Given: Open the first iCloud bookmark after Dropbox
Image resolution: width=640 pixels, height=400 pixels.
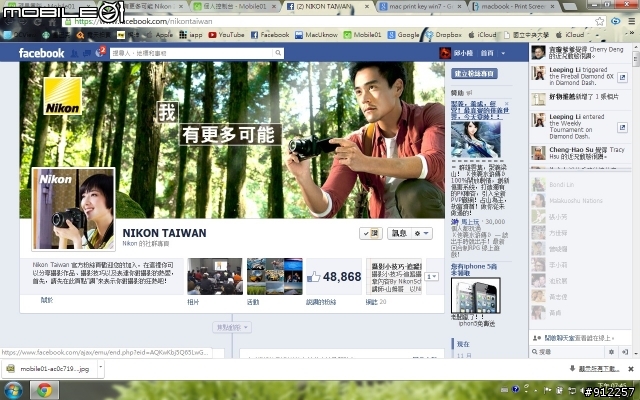Looking at the screenshot, I should 482,35.
